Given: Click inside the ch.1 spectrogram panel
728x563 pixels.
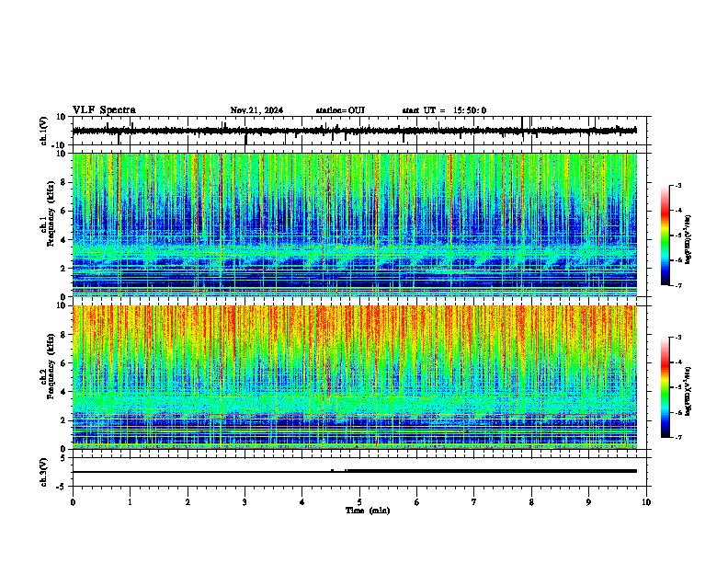Looking at the screenshot, I should [355, 224].
